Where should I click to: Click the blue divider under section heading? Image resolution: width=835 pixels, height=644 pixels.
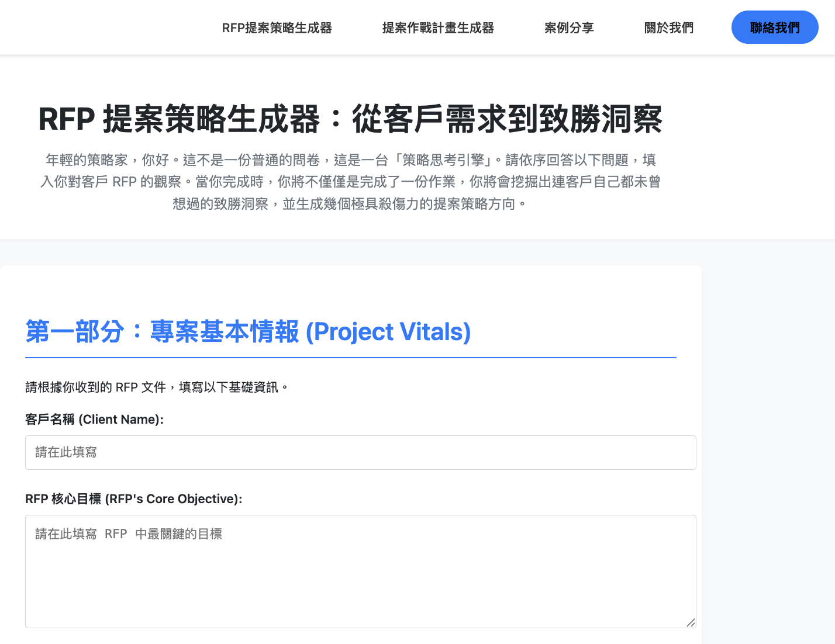pyautogui.click(x=351, y=358)
